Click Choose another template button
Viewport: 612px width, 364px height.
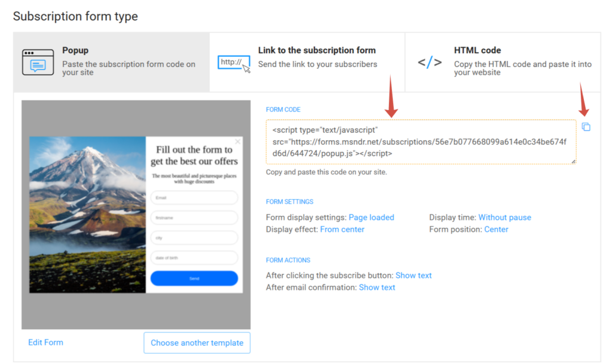pyautogui.click(x=197, y=343)
